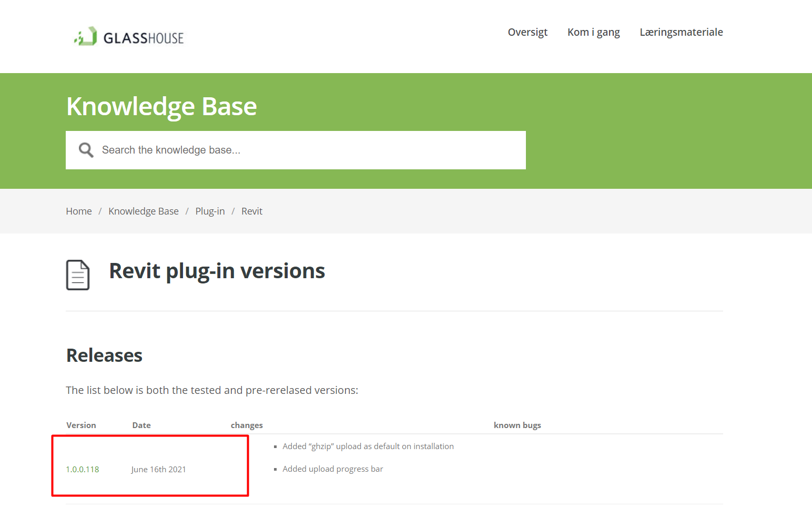Navigate to Home in the breadcrumb

tap(79, 211)
